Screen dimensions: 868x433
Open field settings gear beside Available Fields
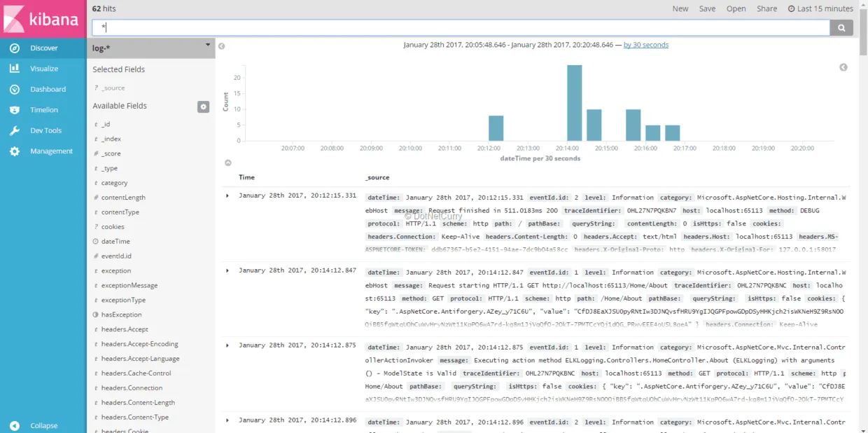tap(203, 106)
